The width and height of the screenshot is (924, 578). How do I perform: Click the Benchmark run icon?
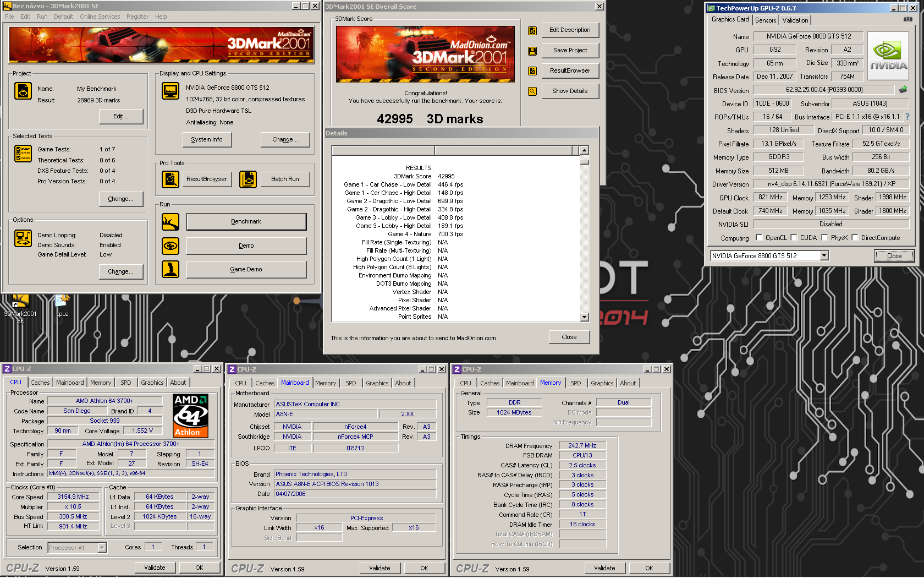[x=170, y=222]
